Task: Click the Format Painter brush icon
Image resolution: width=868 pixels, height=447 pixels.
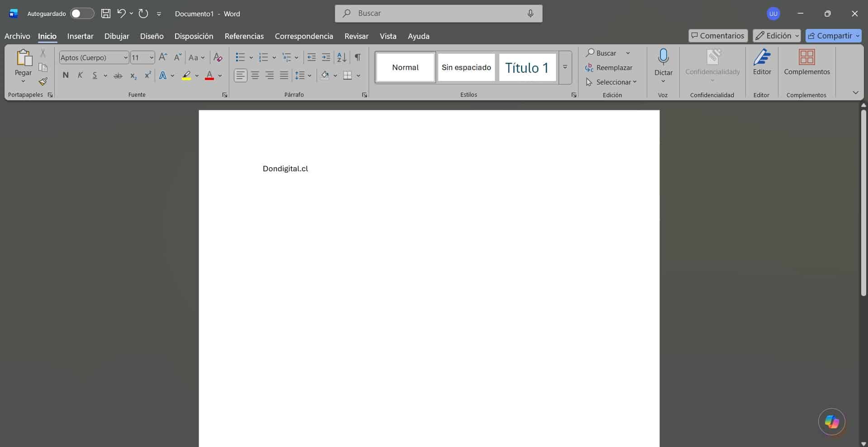Action: 43,82
